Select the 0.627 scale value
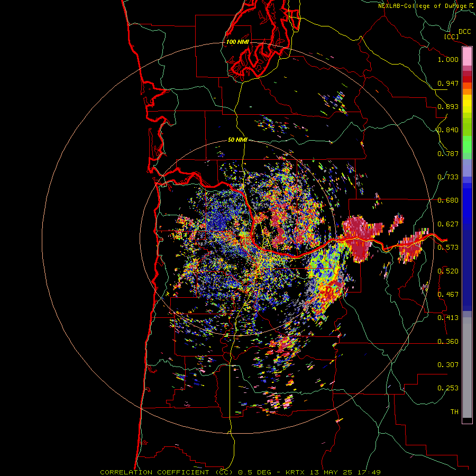Viewport: 476px width, 476px height. coord(448,224)
